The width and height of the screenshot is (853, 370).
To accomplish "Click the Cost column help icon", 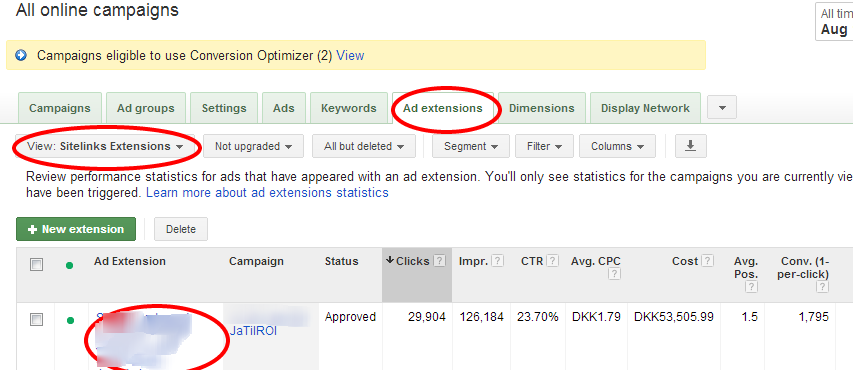I will (x=708, y=261).
